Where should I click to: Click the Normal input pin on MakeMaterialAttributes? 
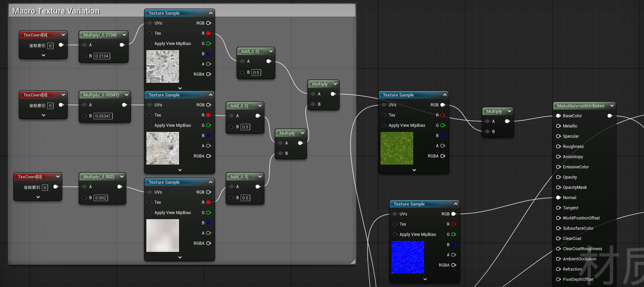coord(558,198)
